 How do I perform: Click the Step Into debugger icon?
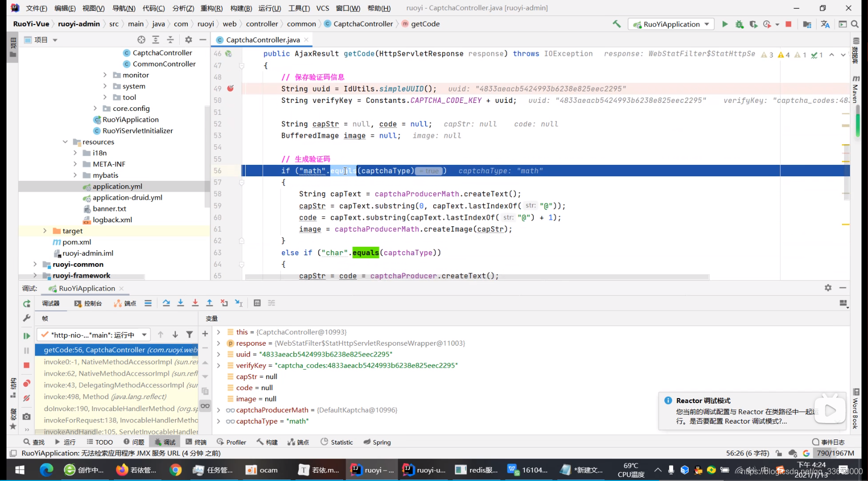(181, 303)
